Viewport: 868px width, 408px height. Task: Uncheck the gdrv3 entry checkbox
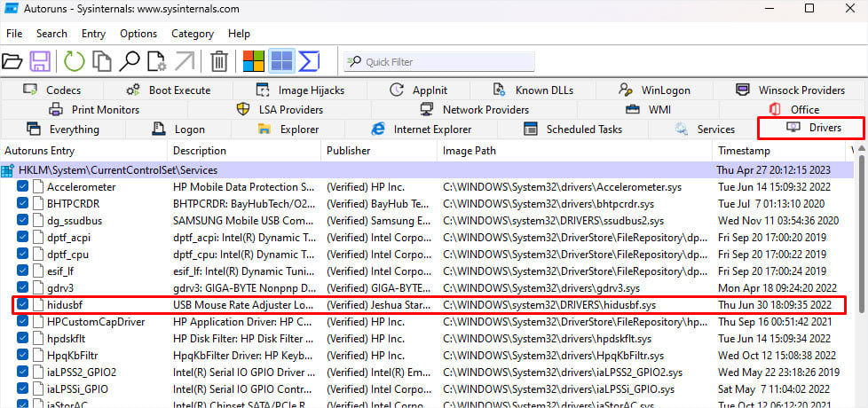pos(23,288)
